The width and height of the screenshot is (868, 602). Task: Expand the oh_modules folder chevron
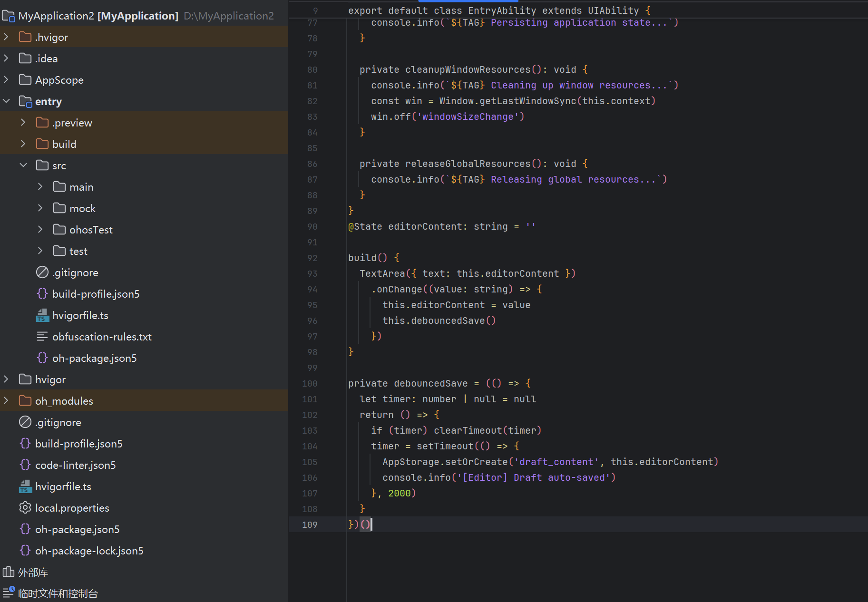tap(6, 400)
